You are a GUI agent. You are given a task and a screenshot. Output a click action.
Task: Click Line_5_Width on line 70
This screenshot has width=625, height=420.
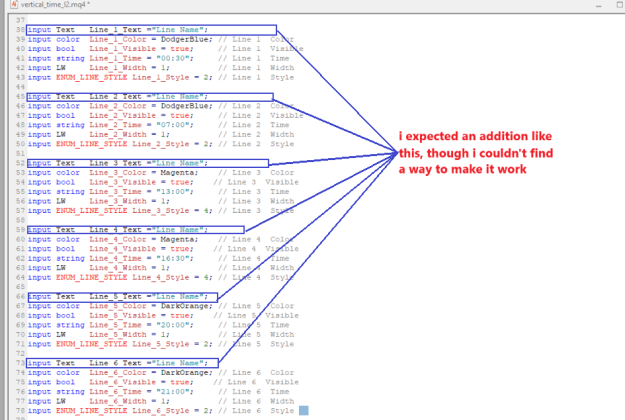click(118, 335)
